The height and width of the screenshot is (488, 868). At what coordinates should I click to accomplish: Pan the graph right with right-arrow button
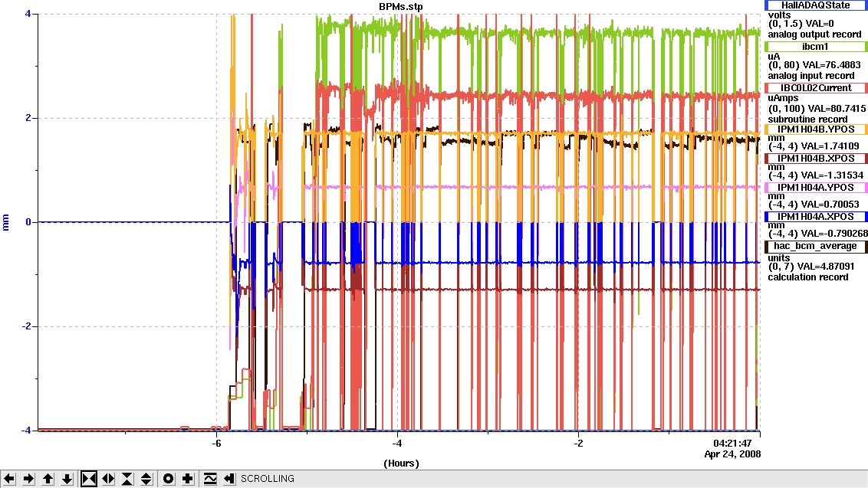[x=29, y=479]
